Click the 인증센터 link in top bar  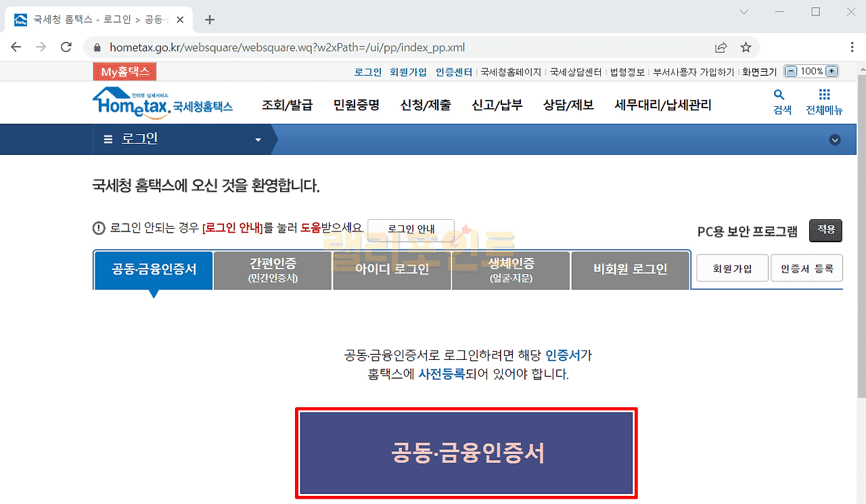click(453, 72)
